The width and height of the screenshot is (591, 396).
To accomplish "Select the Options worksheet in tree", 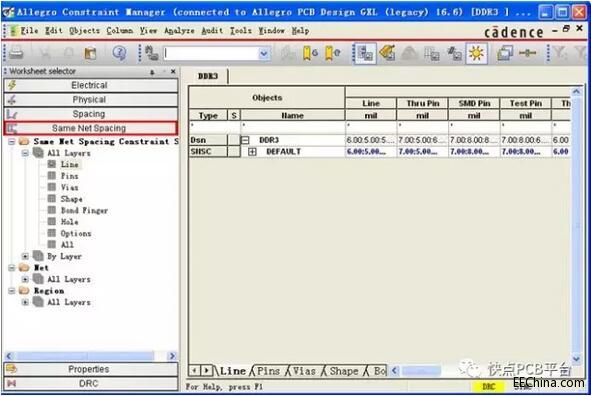I will click(x=76, y=233).
